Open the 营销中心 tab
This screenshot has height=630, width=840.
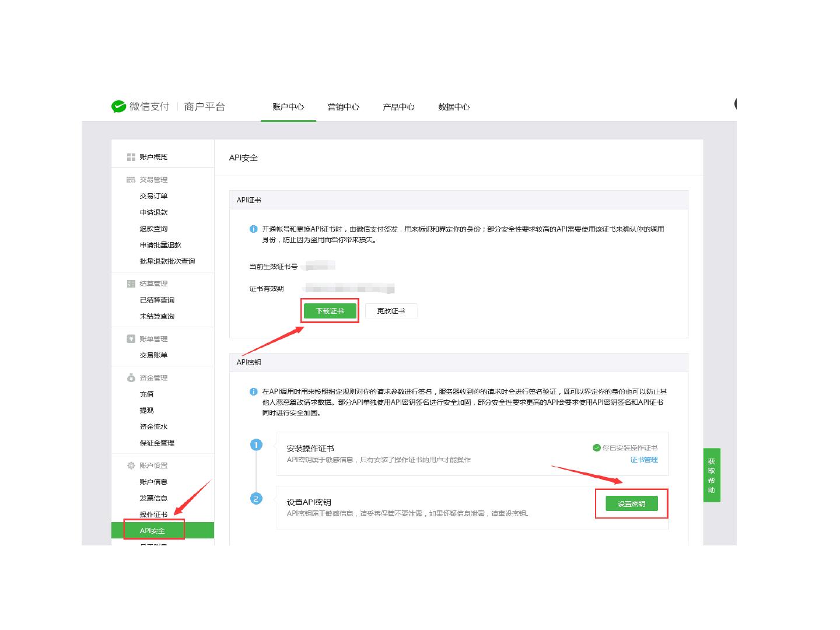click(344, 107)
